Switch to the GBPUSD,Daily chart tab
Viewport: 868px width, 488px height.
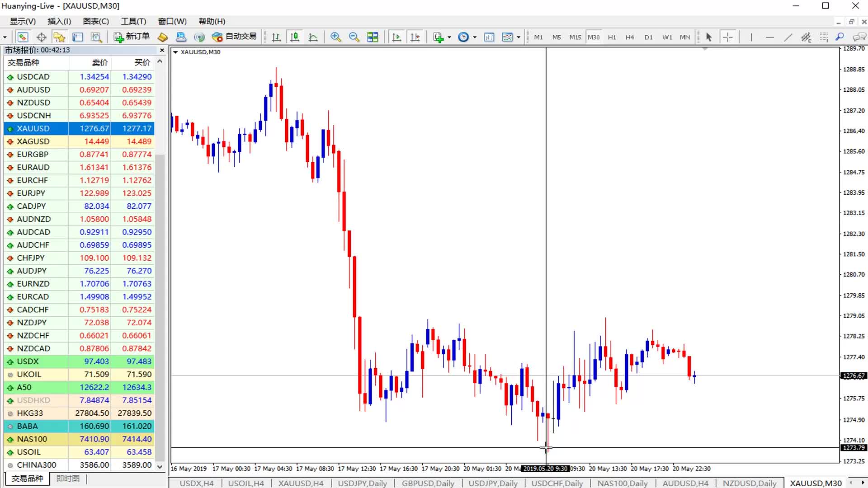tap(428, 483)
